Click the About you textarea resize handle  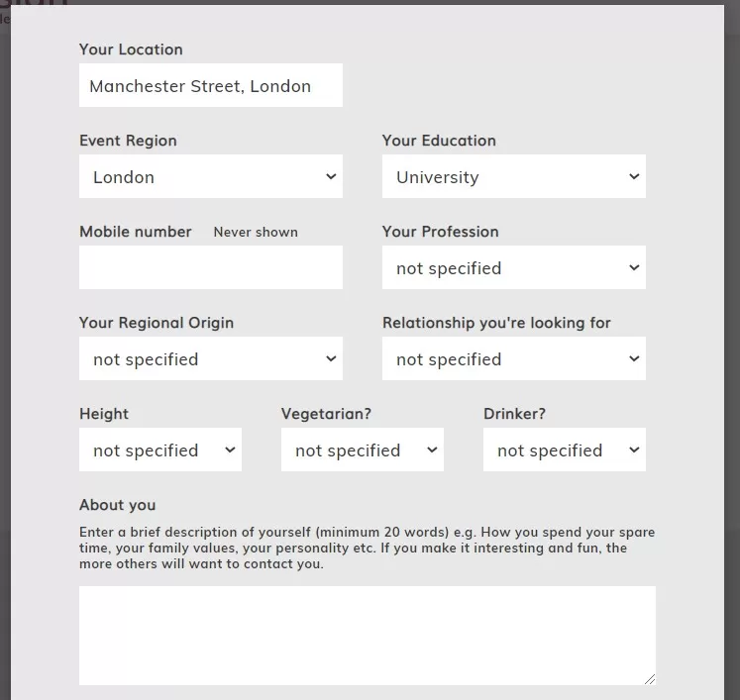point(650,679)
